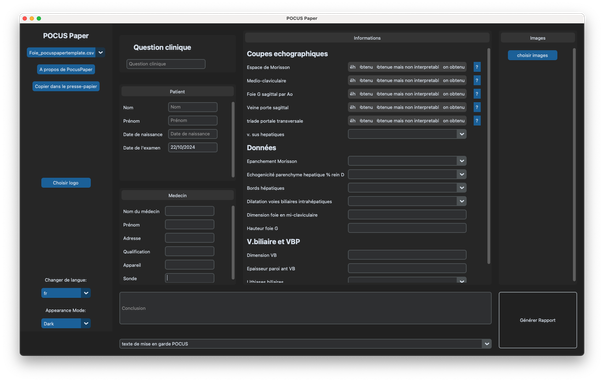The image size is (604, 382).
Task: Open help for Foie G sagittal par Ao
Action: click(x=477, y=94)
